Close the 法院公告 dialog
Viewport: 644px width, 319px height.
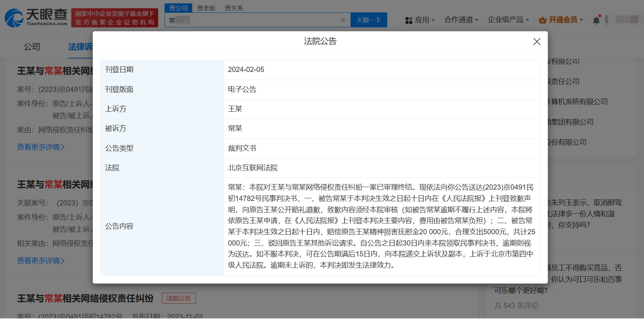[536, 42]
